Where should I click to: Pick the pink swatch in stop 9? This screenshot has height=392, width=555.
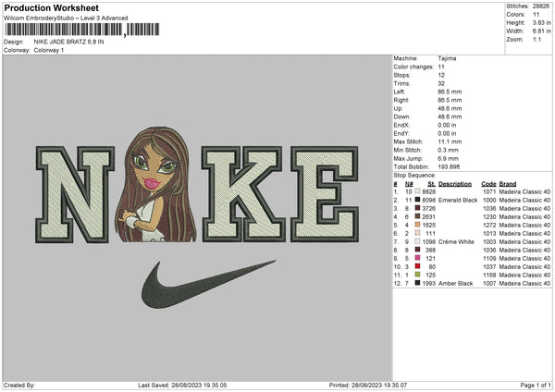coord(418,258)
